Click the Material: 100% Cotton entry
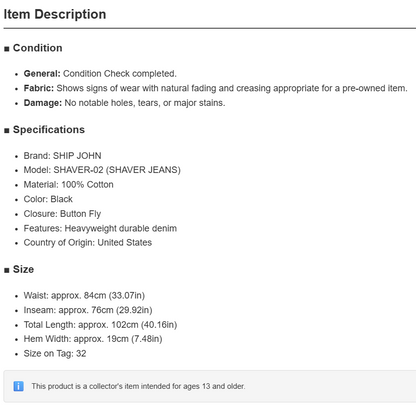 click(68, 185)
